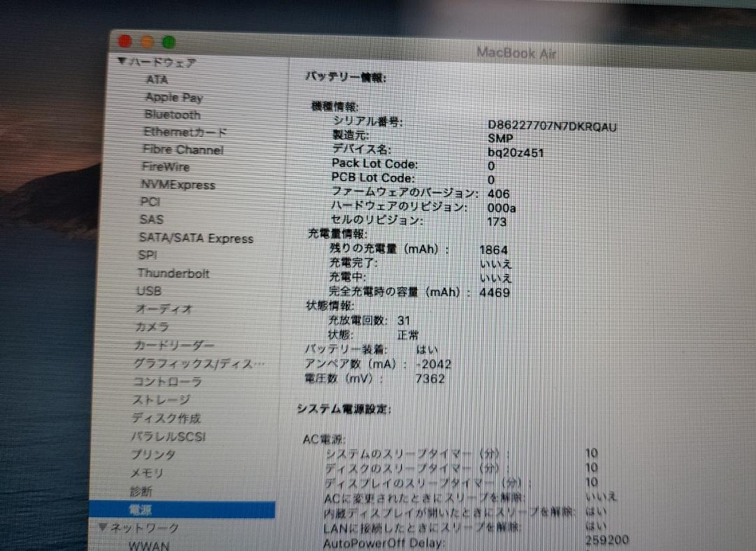
Task: Click the PCB Lot Code label
Action: pyautogui.click(x=373, y=177)
